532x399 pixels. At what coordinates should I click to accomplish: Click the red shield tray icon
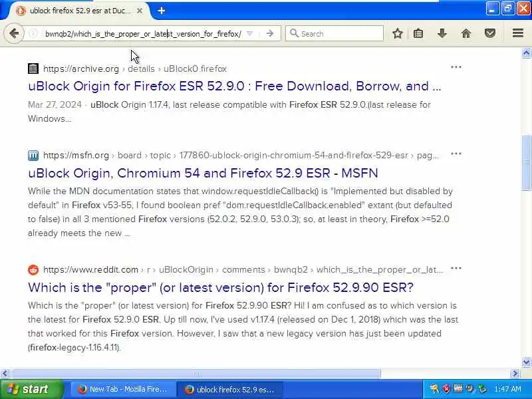446,389
